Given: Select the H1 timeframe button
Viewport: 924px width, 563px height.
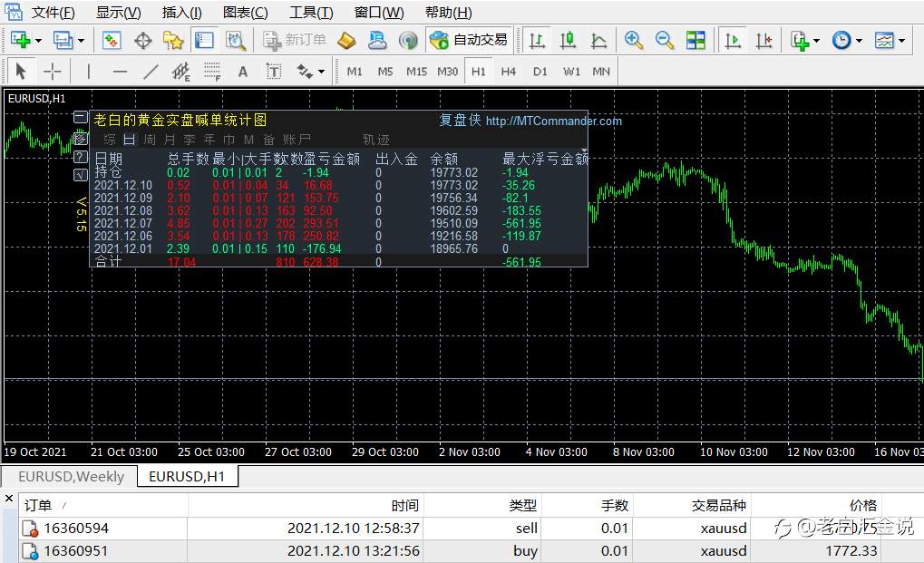Looking at the screenshot, I should point(479,72).
